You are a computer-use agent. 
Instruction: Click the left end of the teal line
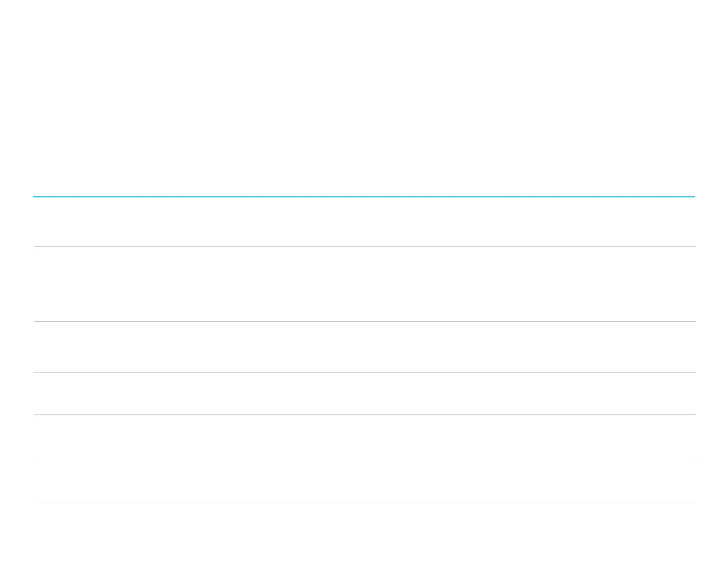coord(35,197)
